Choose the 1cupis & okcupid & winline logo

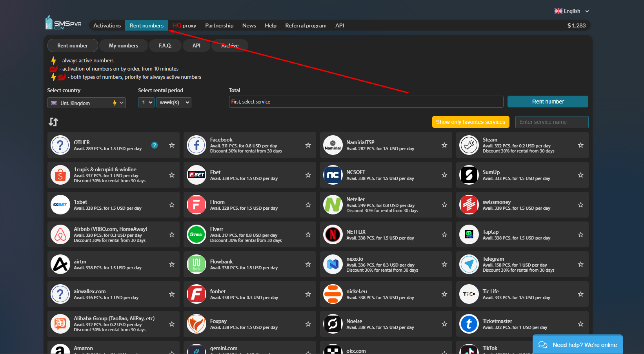60,175
